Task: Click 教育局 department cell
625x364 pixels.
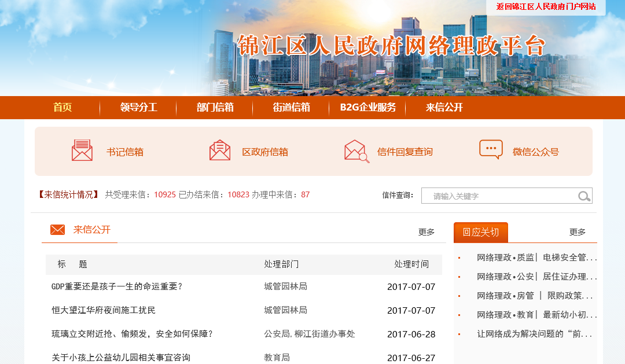Action: [277, 358]
